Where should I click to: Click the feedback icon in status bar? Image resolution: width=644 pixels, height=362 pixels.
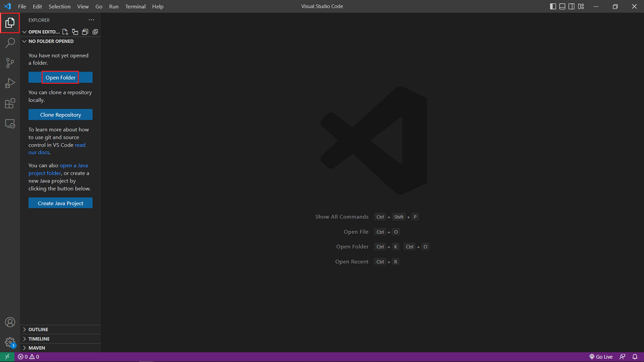622,357
